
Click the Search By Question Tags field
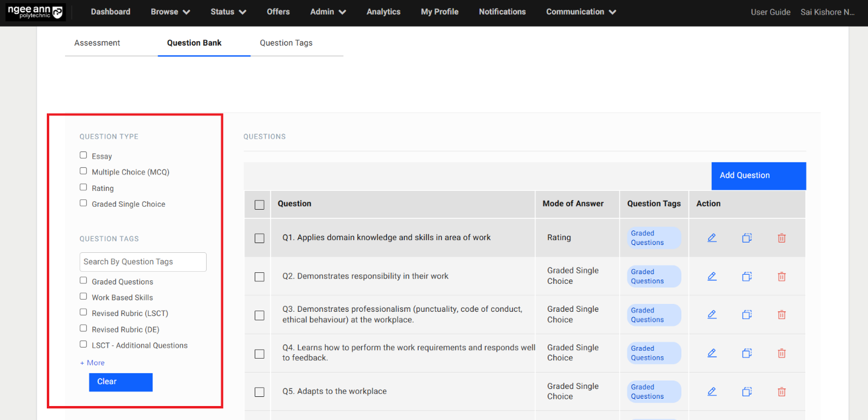point(143,262)
